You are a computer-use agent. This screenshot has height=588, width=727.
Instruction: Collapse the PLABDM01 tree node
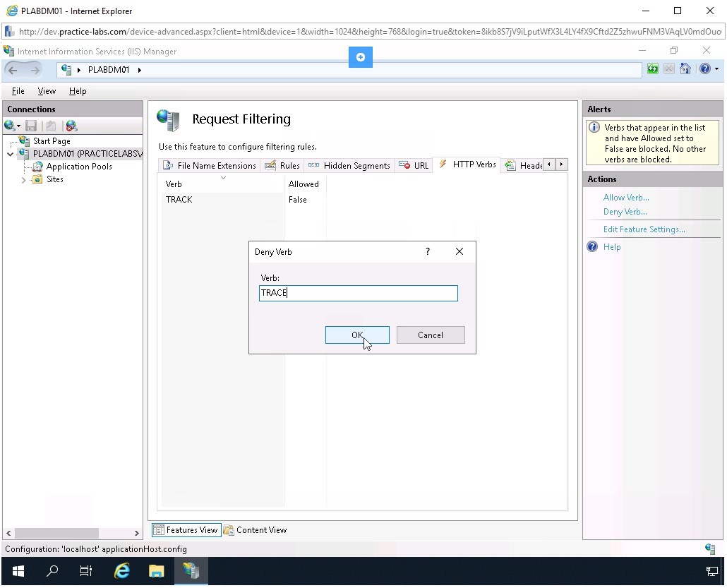coord(10,153)
